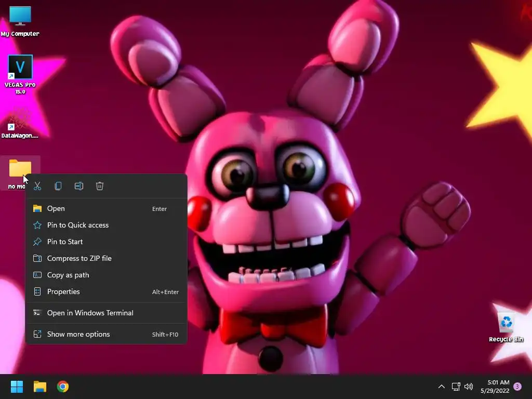
Task: Select Pin to Quick access
Action: pyautogui.click(x=107, y=225)
